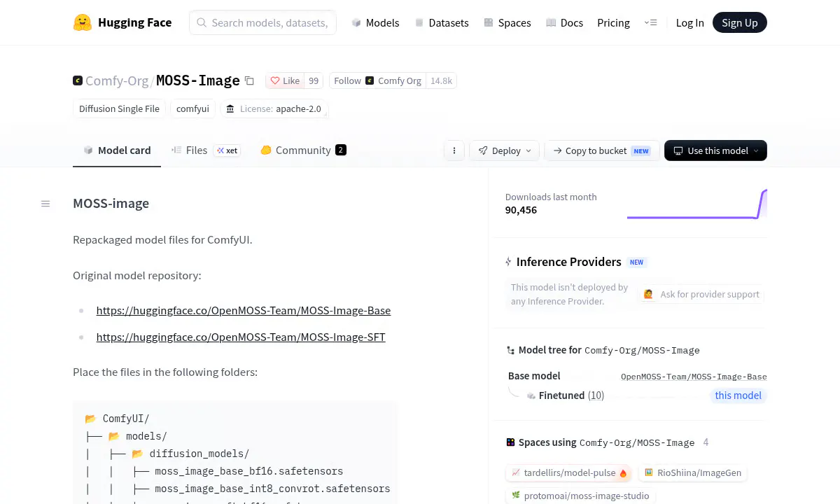Focus the search models input field
Screen dimensions: 840x504
pyautogui.click(x=262, y=22)
